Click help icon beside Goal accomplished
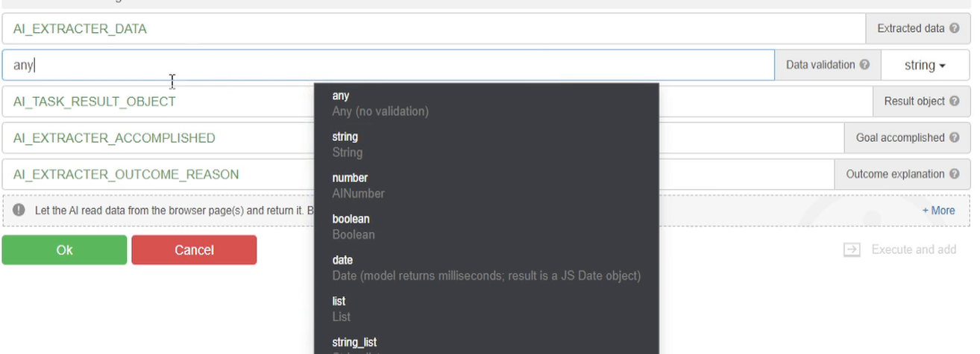The height and width of the screenshot is (354, 980). (954, 137)
